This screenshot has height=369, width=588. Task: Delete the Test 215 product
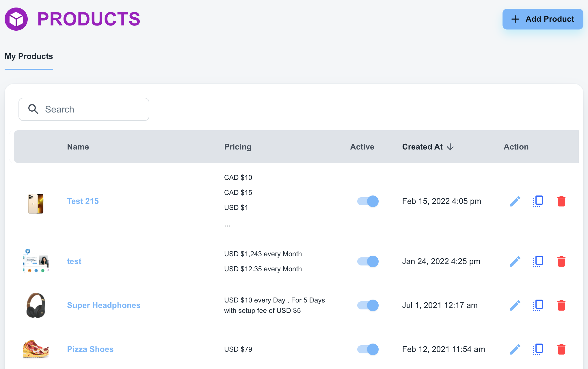[x=561, y=201]
